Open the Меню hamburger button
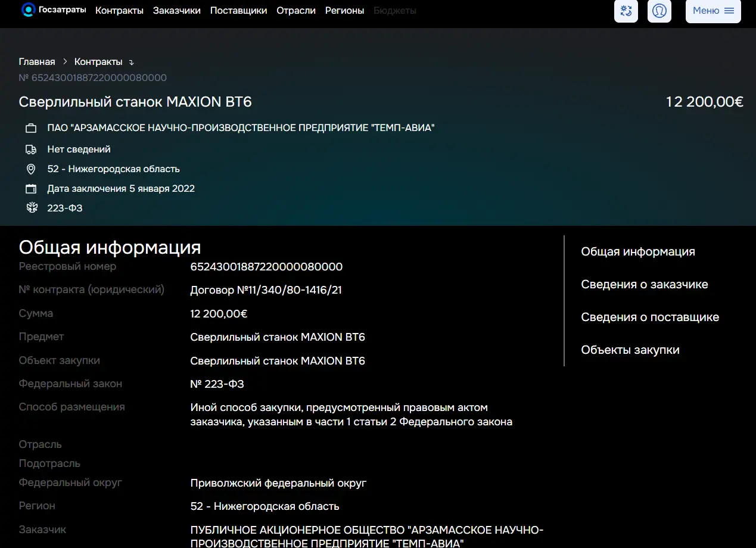 click(713, 11)
